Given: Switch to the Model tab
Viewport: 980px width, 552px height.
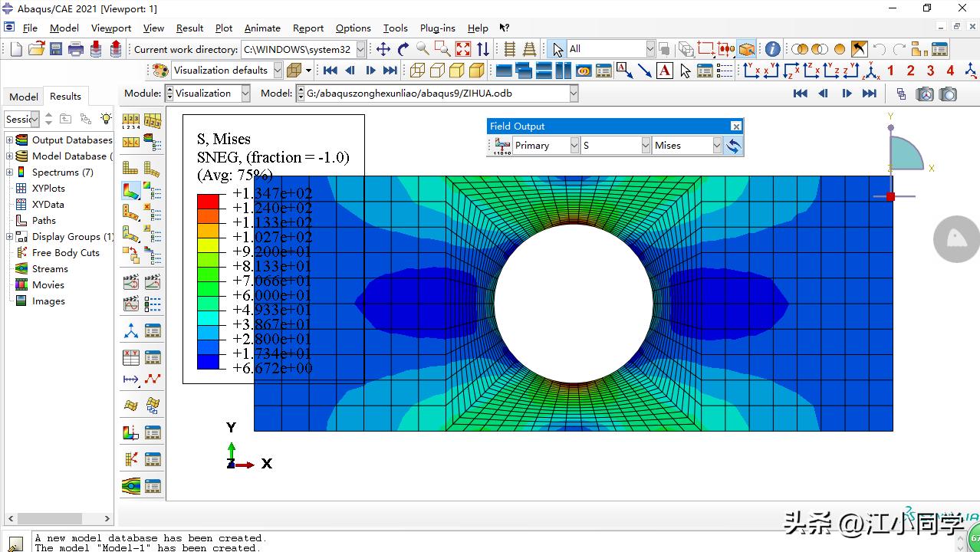Looking at the screenshot, I should tap(23, 97).
